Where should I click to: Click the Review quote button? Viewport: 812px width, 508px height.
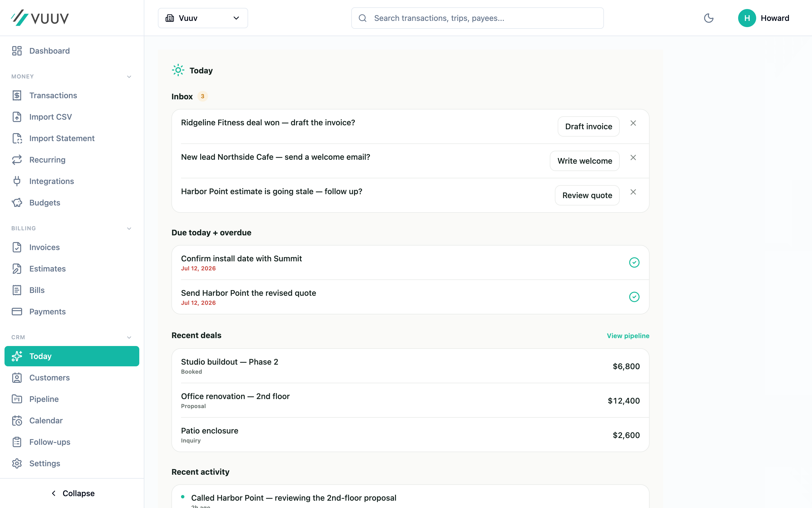point(587,195)
